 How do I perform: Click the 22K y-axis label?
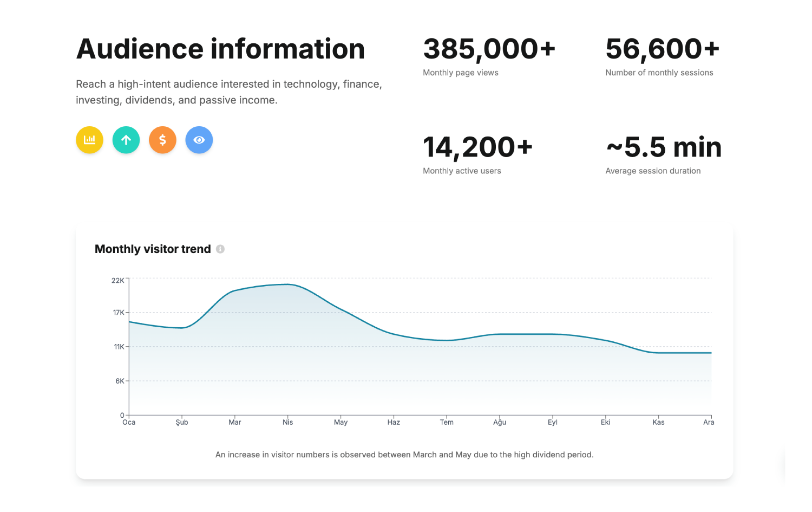point(117,280)
